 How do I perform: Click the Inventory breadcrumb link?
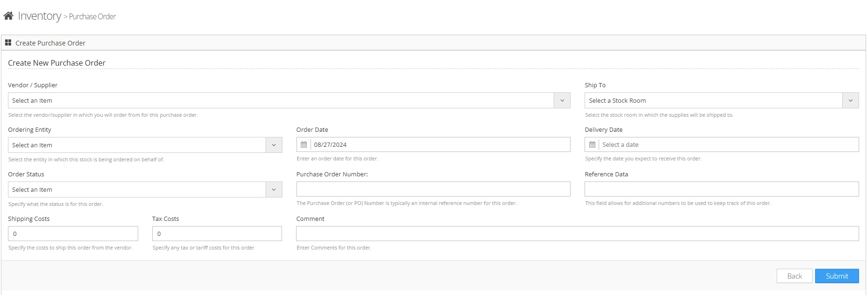39,16
